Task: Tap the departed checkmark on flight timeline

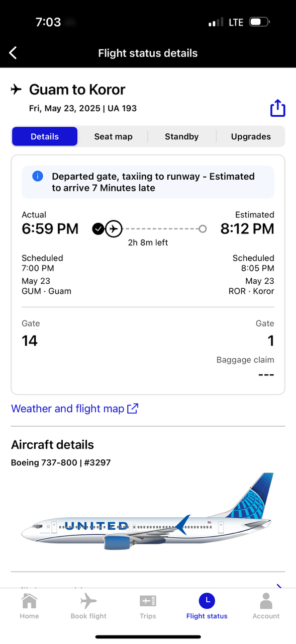Action: pyautogui.click(x=98, y=229)
